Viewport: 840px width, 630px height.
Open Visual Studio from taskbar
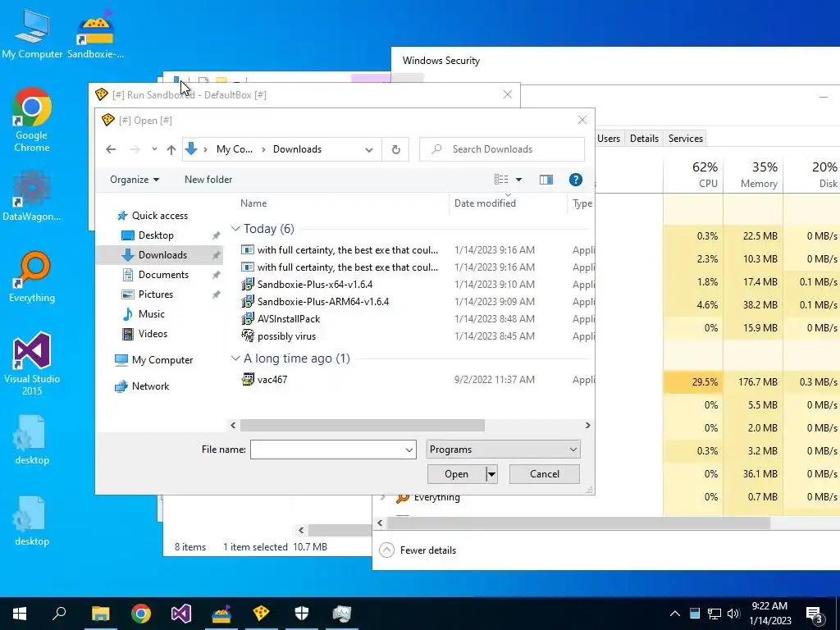pyautogui.click(x=181, y=614)
